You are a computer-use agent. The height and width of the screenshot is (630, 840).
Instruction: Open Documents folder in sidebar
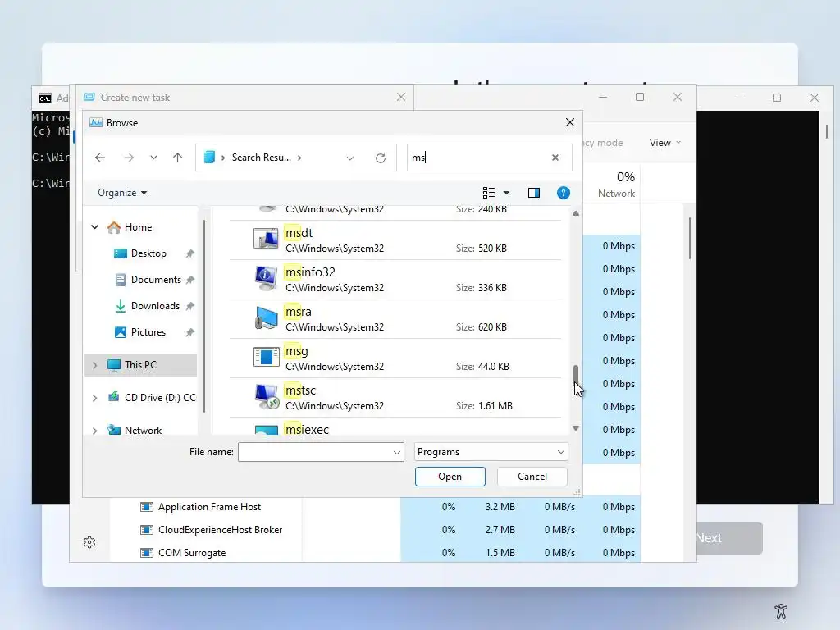[x=156, y=280]
